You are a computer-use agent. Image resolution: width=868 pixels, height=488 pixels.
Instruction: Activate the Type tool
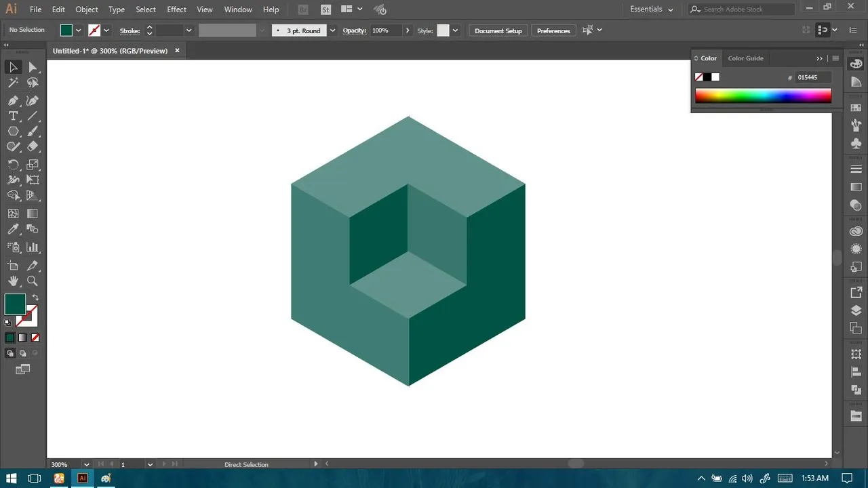click(13, 116)
